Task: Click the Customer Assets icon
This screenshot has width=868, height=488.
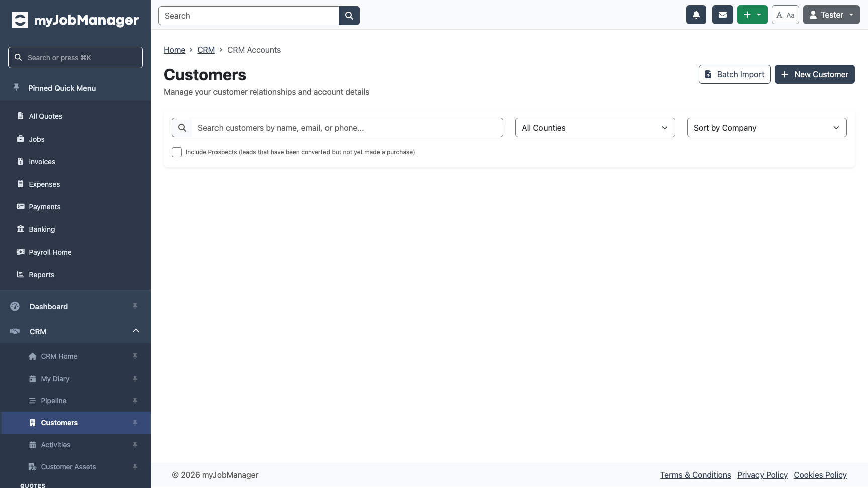Action: 33,467
